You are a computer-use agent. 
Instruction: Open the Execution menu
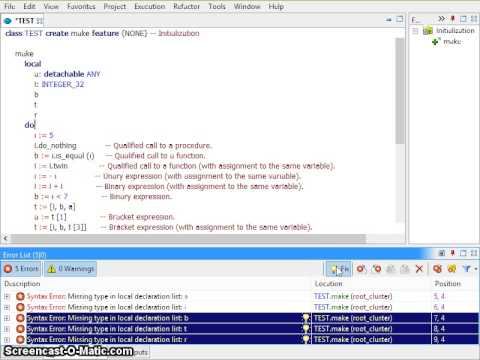[x=150, y=6]
